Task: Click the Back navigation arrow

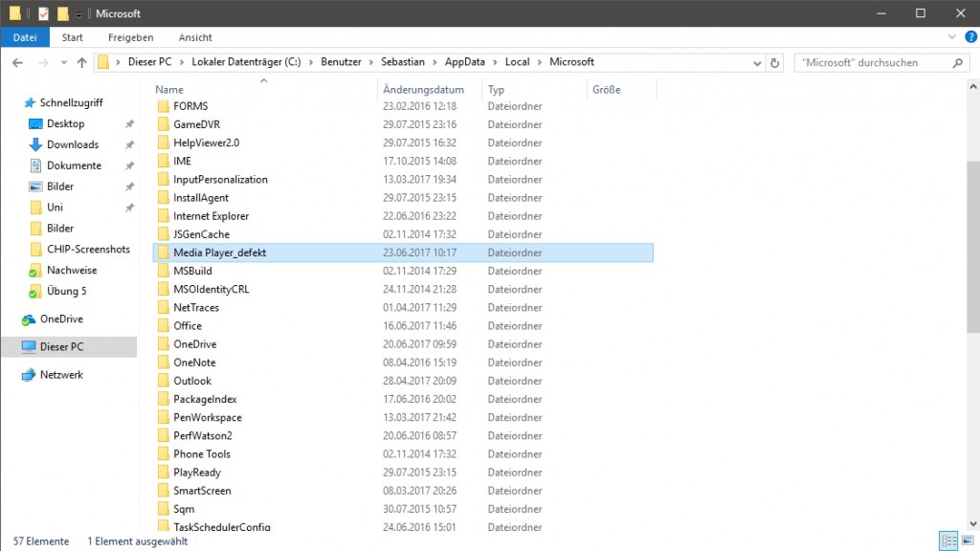Action: point(17,62)
